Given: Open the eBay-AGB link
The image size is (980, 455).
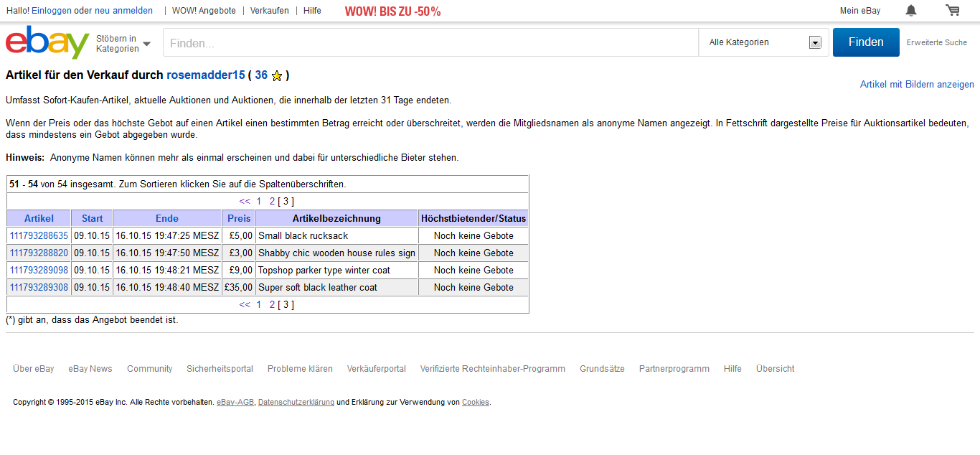Looking at the screenshot, I should pos(235,403).
